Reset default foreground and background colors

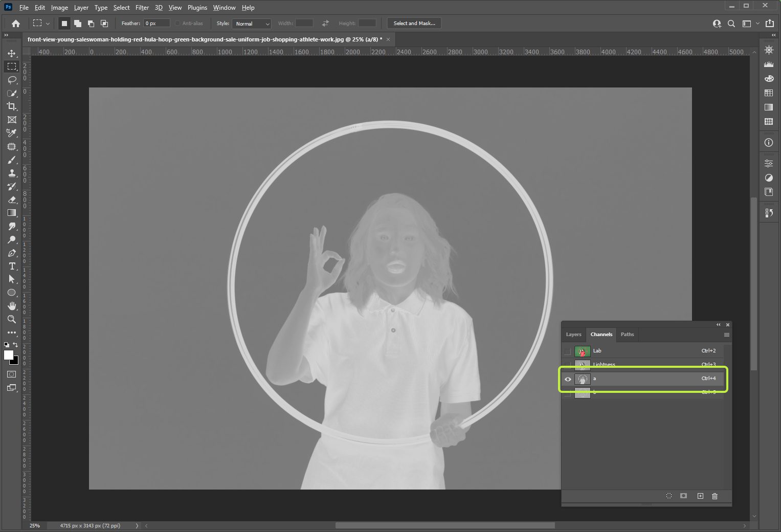click(x=7, y=345)
